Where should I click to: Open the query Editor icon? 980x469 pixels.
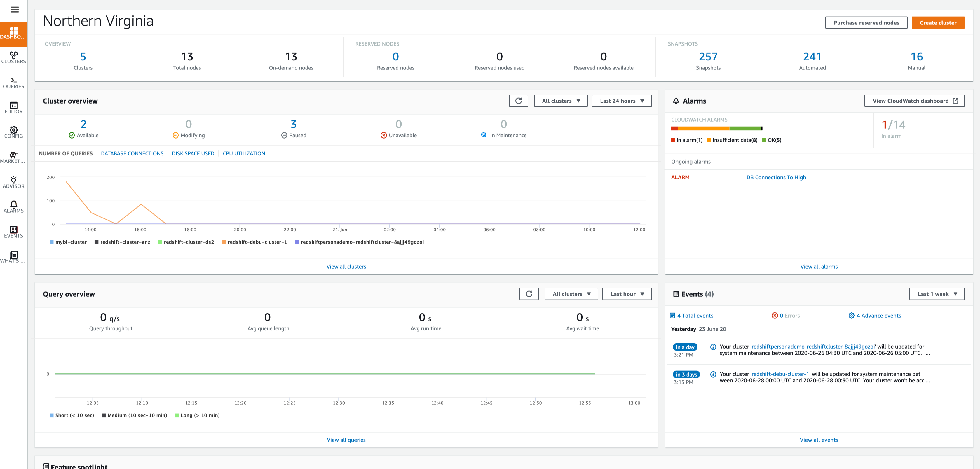tap(14, 108)
